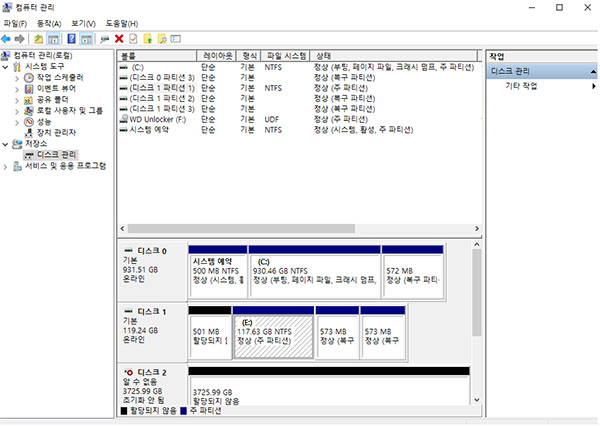Image resolution: width=600 pixels, height=427 pixels.
Task: Open the 보기(V) menu
Action: click(x=83, y=24)
